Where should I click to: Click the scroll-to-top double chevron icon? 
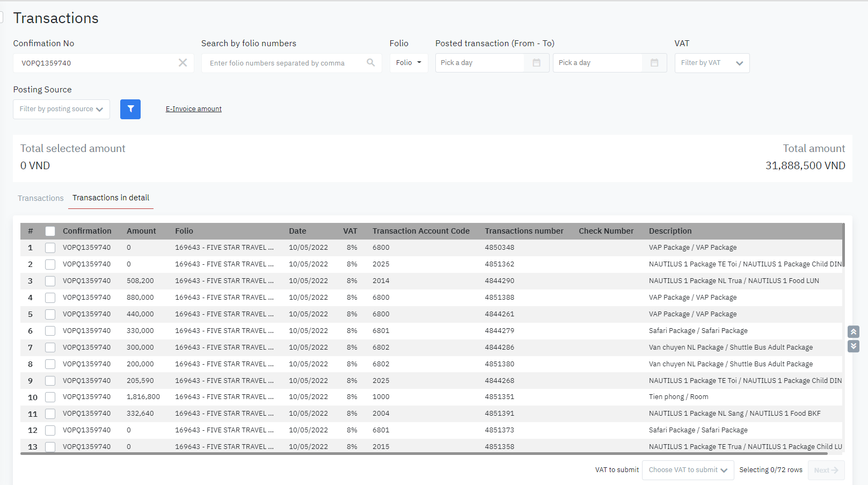[853, 332]
